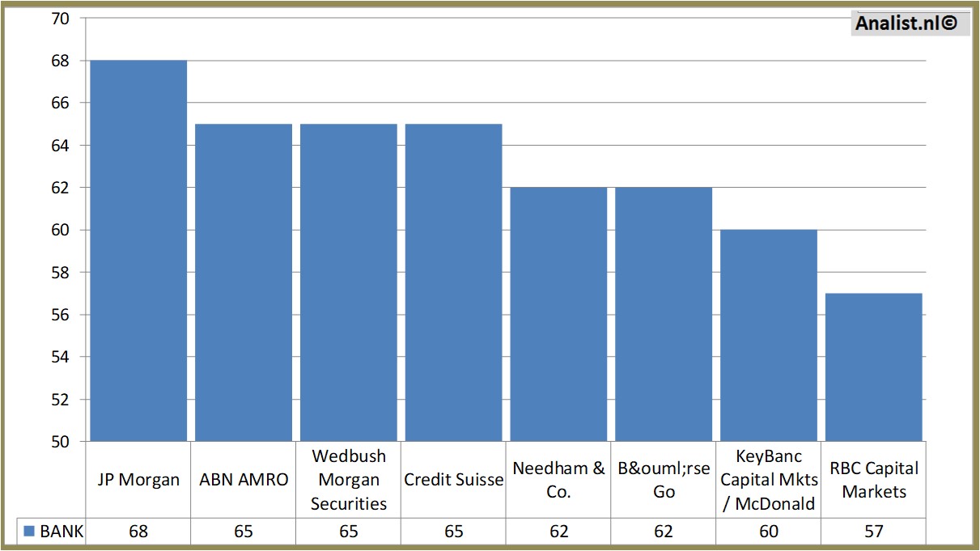This screenshot has height=551, width=980.
Task: Click the value 62 under Needham & Co.
Action: point(558,532)
